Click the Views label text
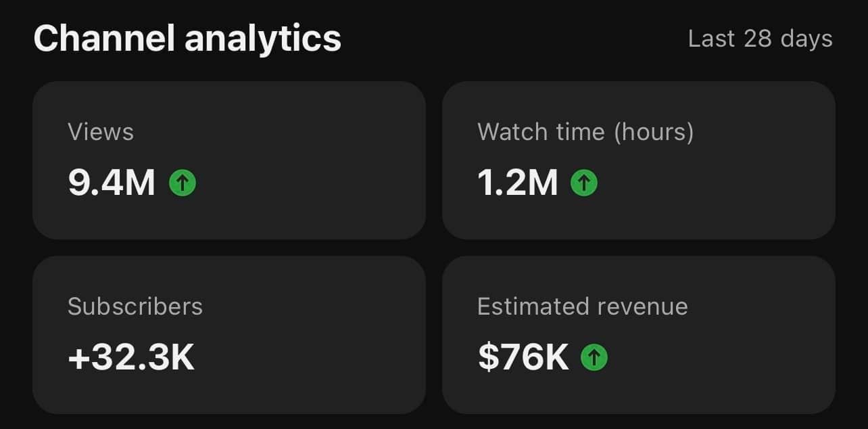 pyautogui.click(x=101, y=131)
